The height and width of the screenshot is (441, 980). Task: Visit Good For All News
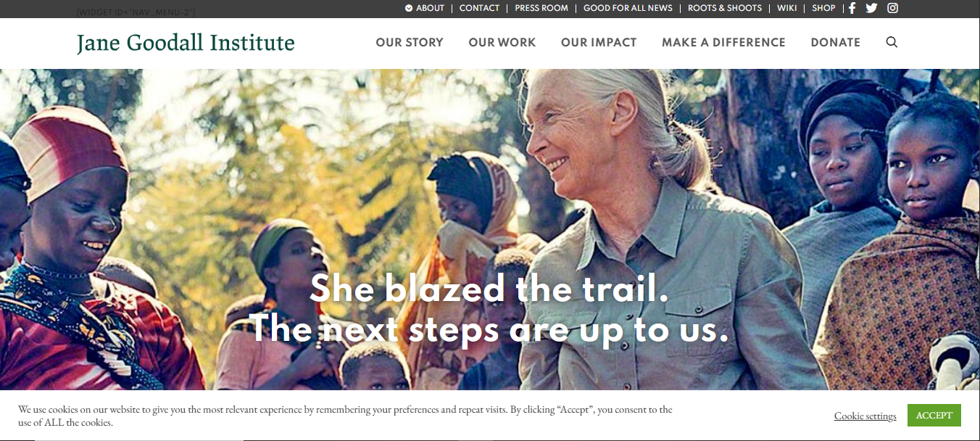[628, 8]
